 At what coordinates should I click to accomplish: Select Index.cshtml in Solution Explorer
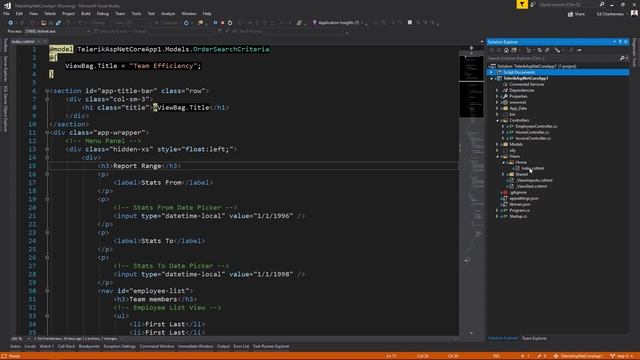click(x=532, y=168)
